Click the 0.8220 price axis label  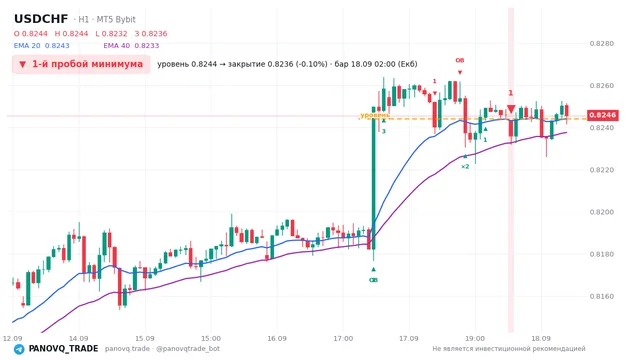tap(602, 170)
